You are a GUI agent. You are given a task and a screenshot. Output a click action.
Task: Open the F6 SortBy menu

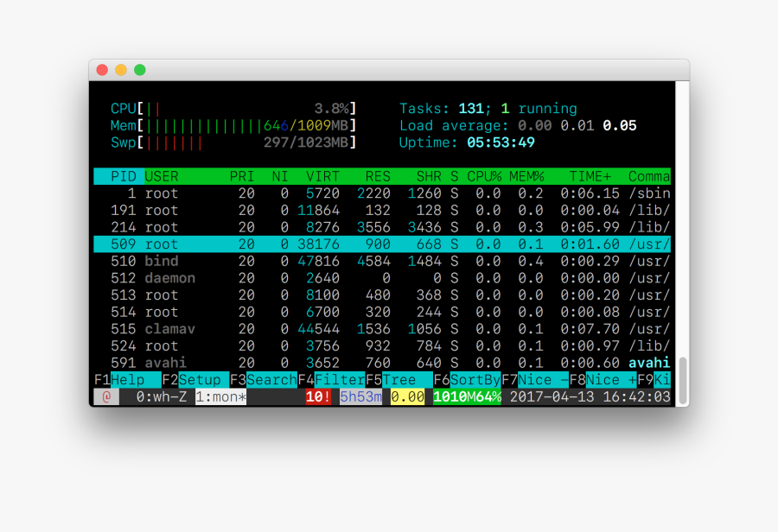(x=475, y=380)
